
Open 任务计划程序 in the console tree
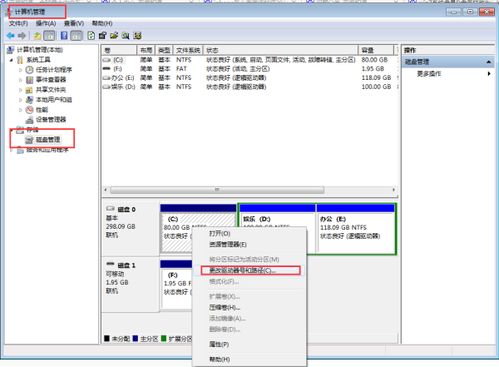tap(54, 70)
